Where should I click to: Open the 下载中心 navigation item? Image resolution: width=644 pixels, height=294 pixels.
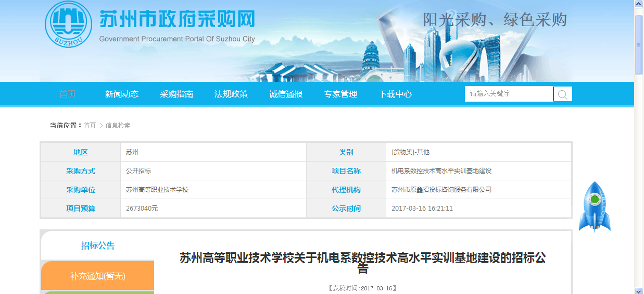[395, 94]
